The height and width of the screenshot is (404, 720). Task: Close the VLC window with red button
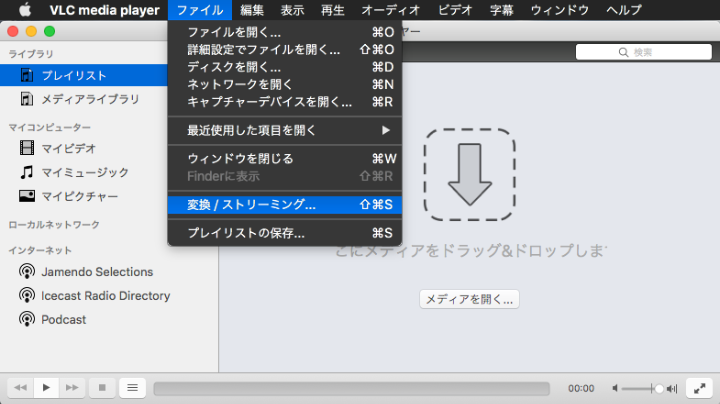pyautogui.click(x=13, y=31)
